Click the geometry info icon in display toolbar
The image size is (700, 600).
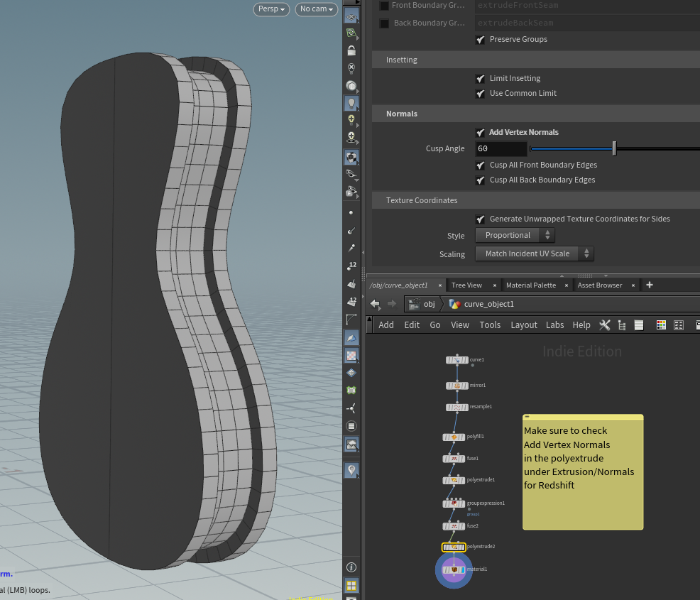[351, 567]
